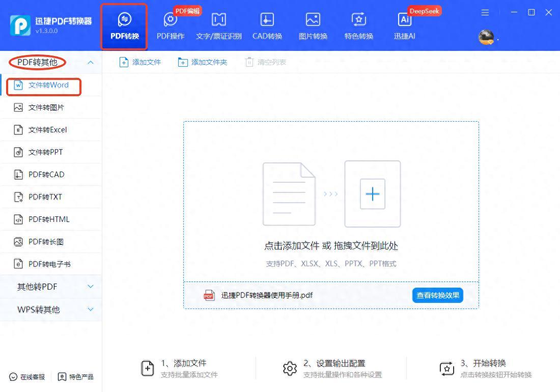
Task: Click 添加文件夹 toolbar button
Action: click(202, 62)
